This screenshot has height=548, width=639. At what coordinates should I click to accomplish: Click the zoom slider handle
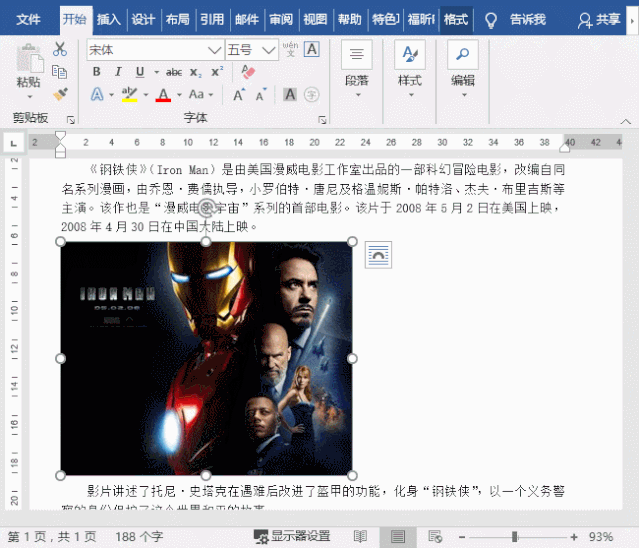pos(515,537)
